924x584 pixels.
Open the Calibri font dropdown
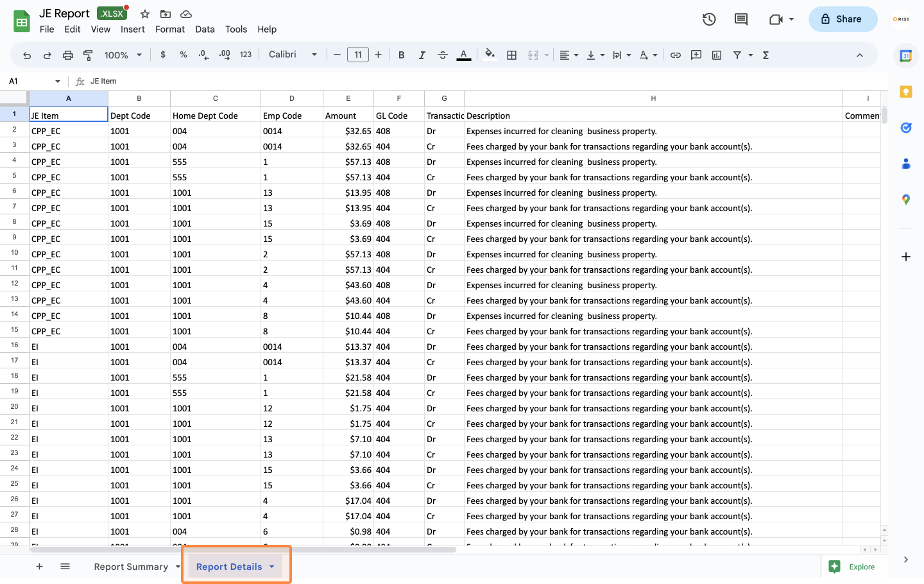point(293,55)
